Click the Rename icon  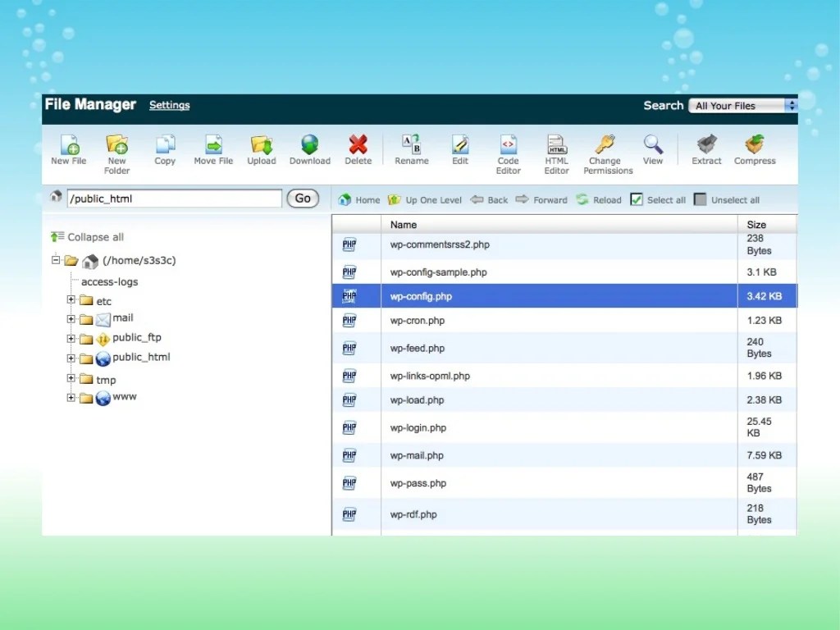[x=411, y=149]
